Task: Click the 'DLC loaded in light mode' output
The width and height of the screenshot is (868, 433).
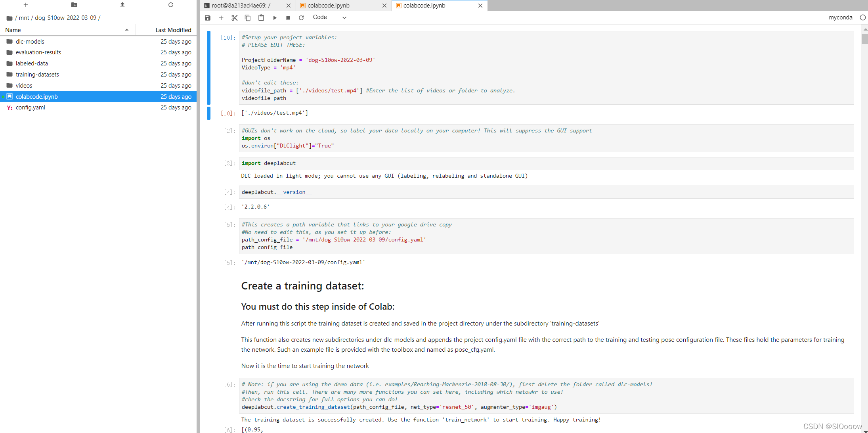Action: [384, 176]
